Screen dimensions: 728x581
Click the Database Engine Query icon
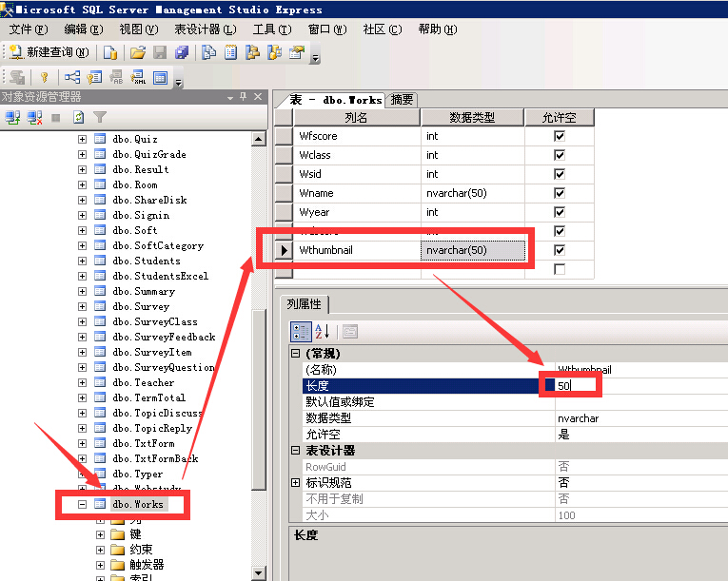click(x=110, y=52)
